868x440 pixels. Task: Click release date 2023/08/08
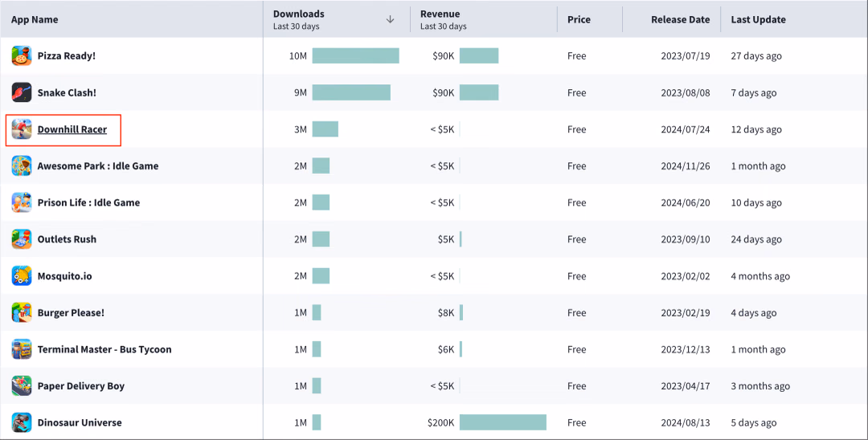pyautogui.click(x=686, y=92)
